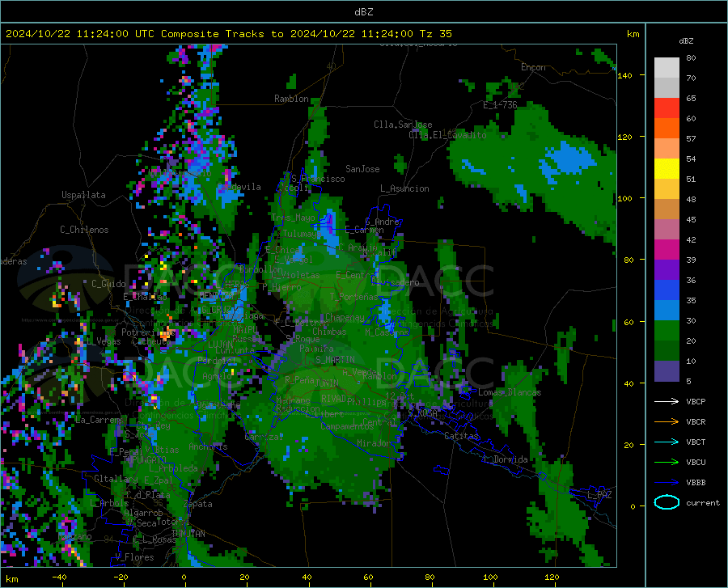Pick the light blue 35–30 dBZ swatch
The width and height of the screenshot is (728, 588).
tap(667, 311)
